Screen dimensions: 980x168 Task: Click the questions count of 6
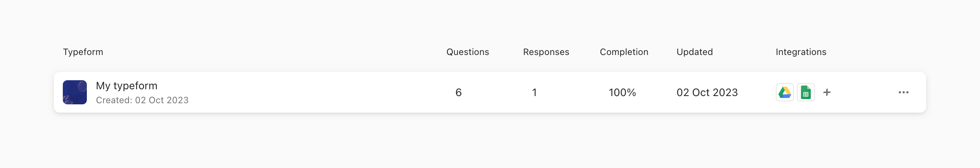458,93
